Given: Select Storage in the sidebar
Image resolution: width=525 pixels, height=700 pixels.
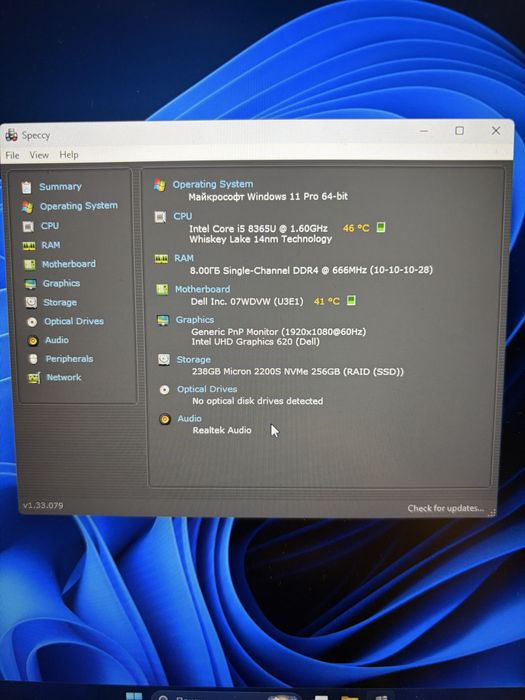Looking at the screenshot, I should pos(60,302).
